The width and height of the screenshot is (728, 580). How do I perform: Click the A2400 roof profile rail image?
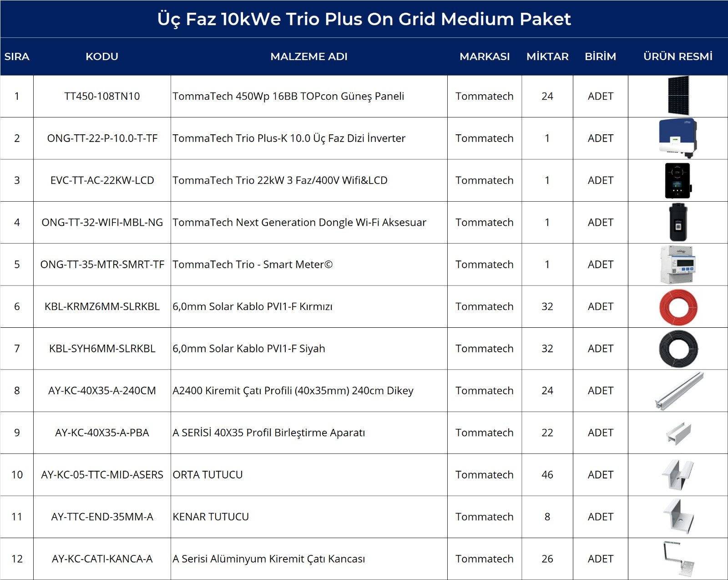pyautogui.click(x=679, y=391)
